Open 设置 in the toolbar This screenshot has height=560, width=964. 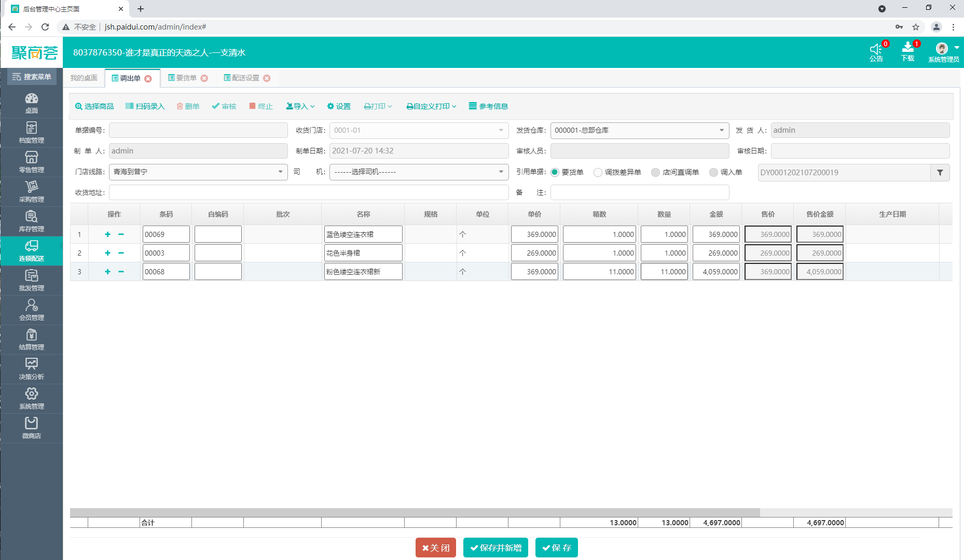tap(339, 106)
